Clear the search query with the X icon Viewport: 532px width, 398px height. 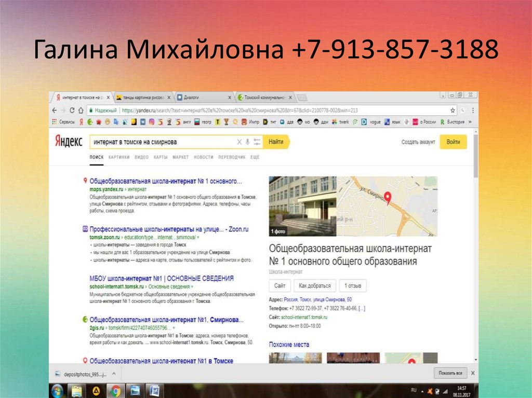[x=240, y=142]
